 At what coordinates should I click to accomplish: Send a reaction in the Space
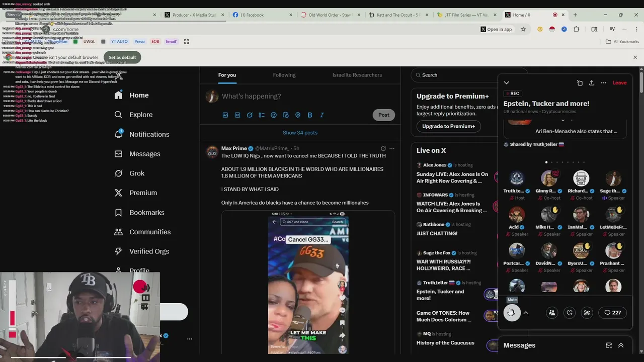(x=570, y=313)
